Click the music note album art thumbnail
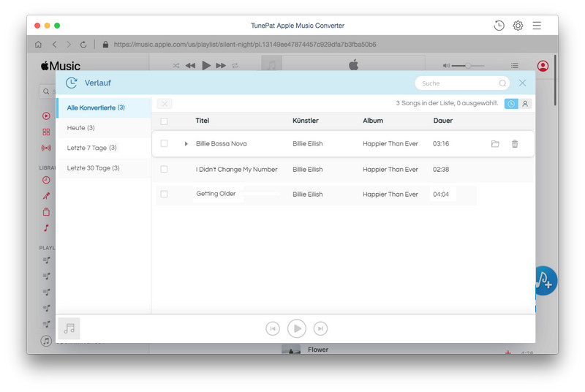 [x=69, y=328]
